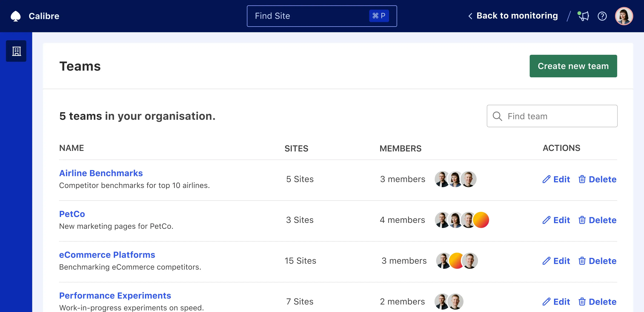Open the Performance Experiments team
The height and width of the screenshot is (312, 644).
pyautogui.click(x=115, y=296)
